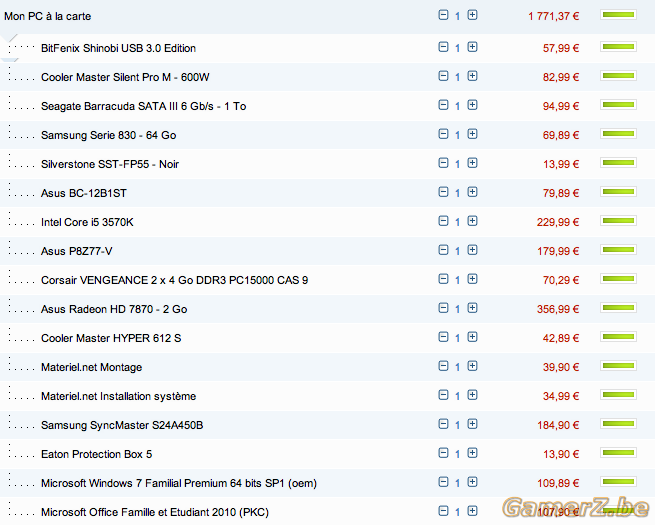Screen dimensions: 655x525
Task: Click the price 229,99 €
Action: point(558,222)
